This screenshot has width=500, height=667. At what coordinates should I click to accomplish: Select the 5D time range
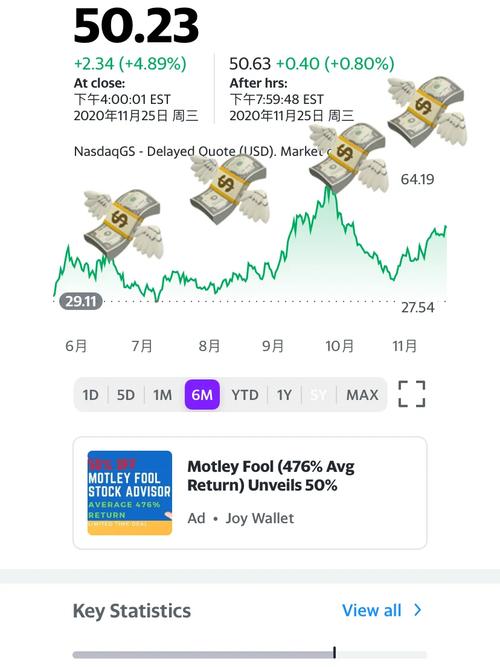(x=126, y=395)
